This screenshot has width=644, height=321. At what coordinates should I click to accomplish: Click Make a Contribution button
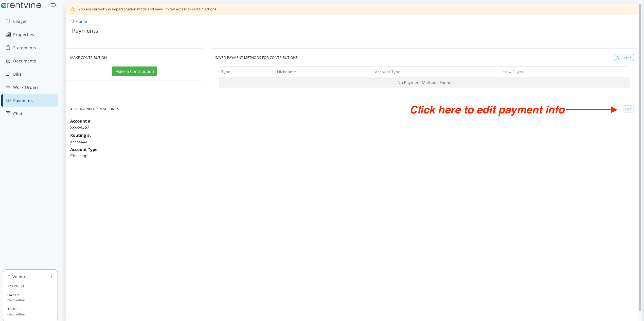135,71
